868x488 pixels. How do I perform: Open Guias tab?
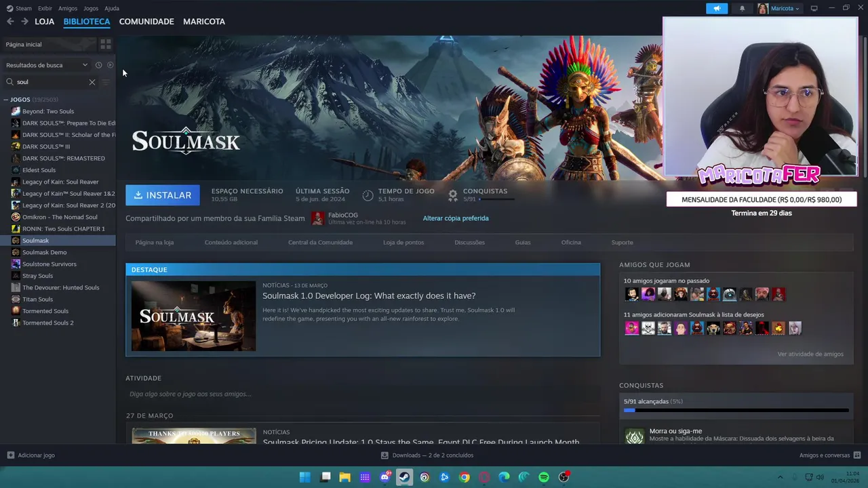[x=523, y=243]
